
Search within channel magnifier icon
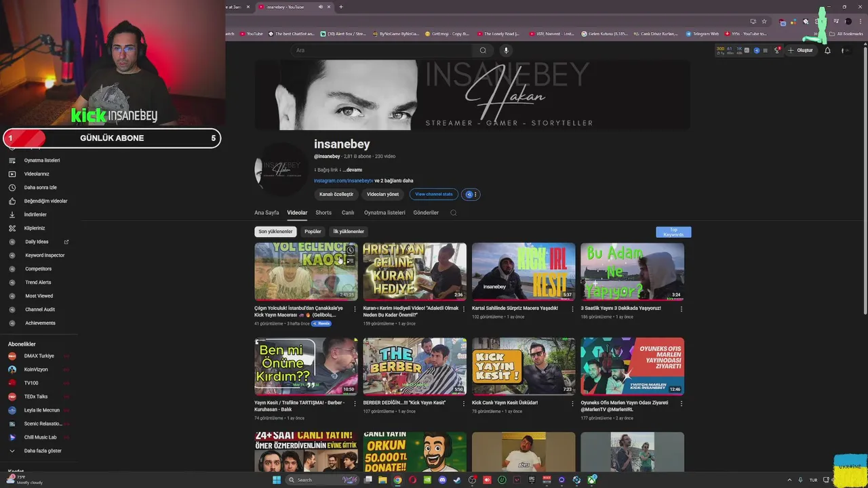pos(454,213)
